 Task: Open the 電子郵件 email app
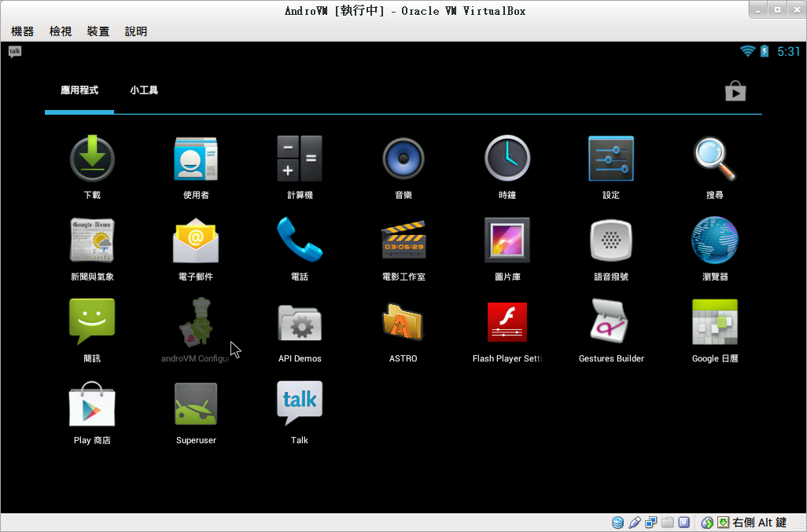click(x=196, y=249)
